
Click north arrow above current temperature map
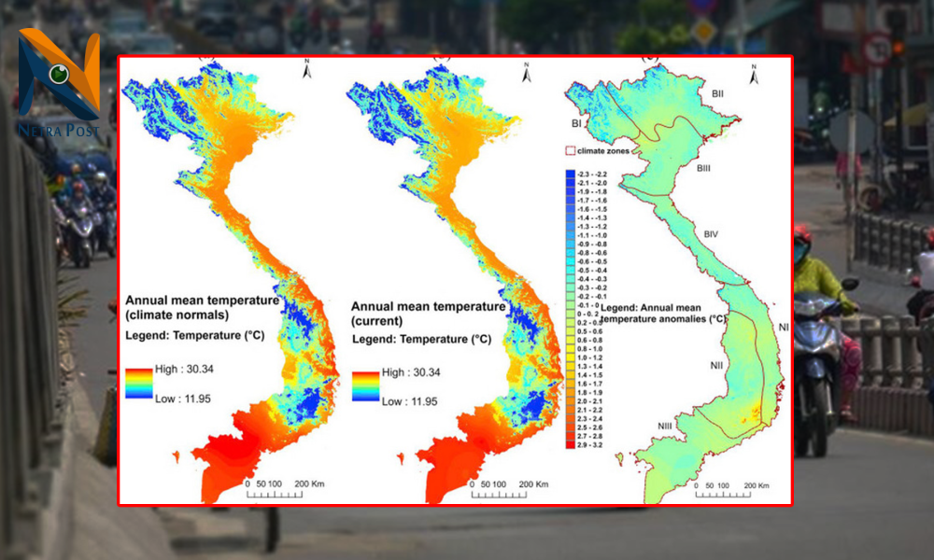coord(526,71)
